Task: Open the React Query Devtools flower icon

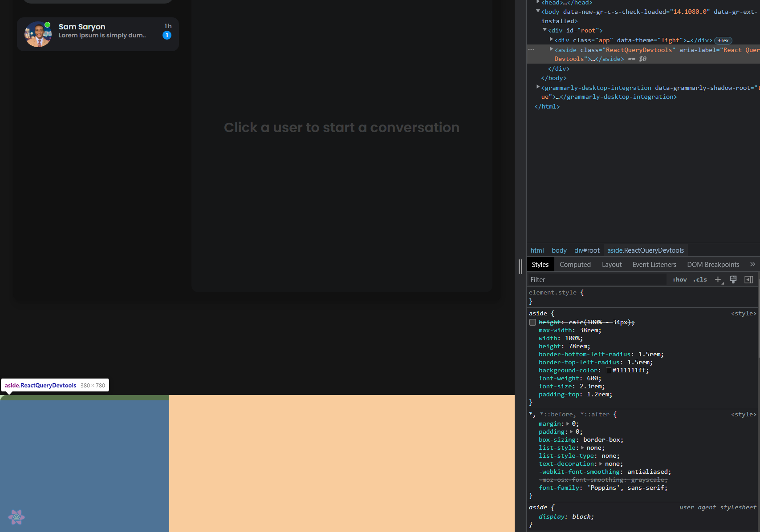Action: (16, 517)
